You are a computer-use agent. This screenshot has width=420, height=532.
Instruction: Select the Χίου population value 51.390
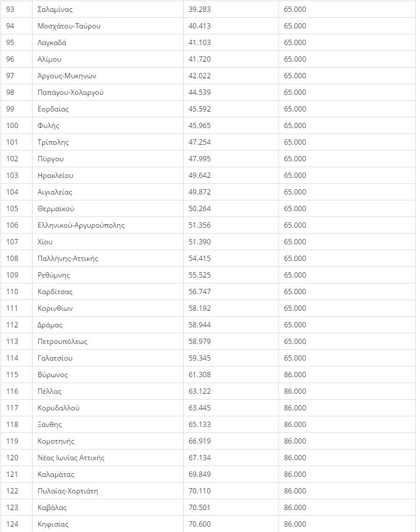point(200,242)
